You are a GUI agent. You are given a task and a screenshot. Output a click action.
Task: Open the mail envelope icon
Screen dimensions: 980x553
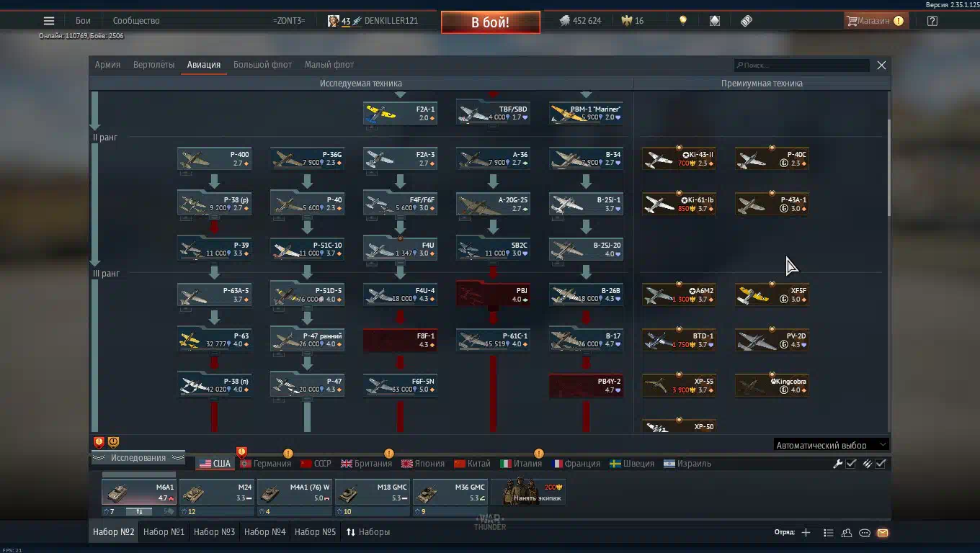pyautogui.click(x=883, y=533)
